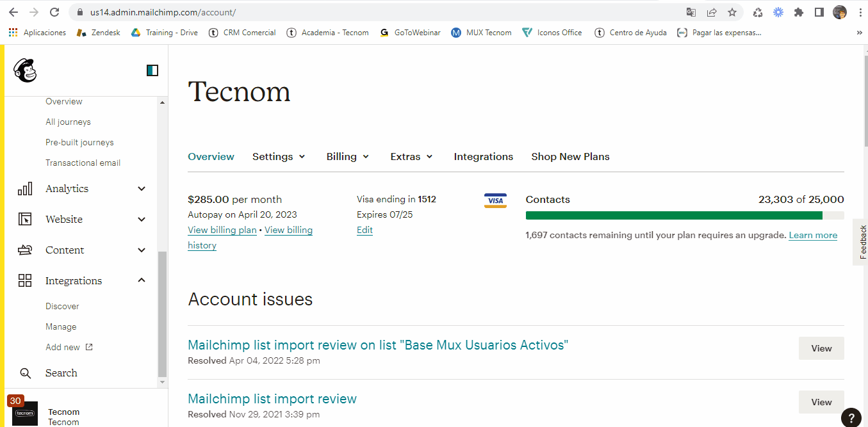Click the browser address bar URL
Screen dimensions: 868x427
coord(163,12)
